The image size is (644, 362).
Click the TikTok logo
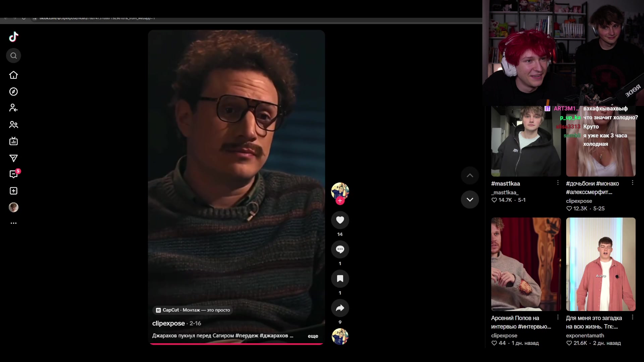tap(13, 37)
